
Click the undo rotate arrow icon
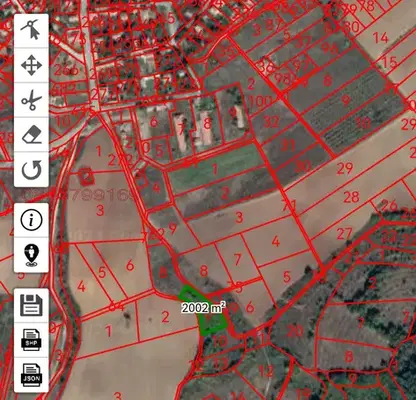pyautogui.click(x=31, y=169)
